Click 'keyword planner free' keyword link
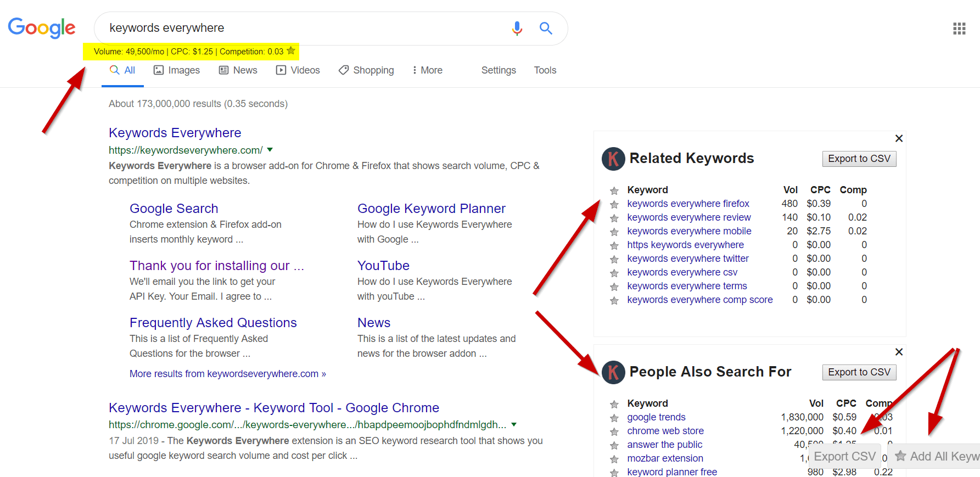 pos(672,472)
